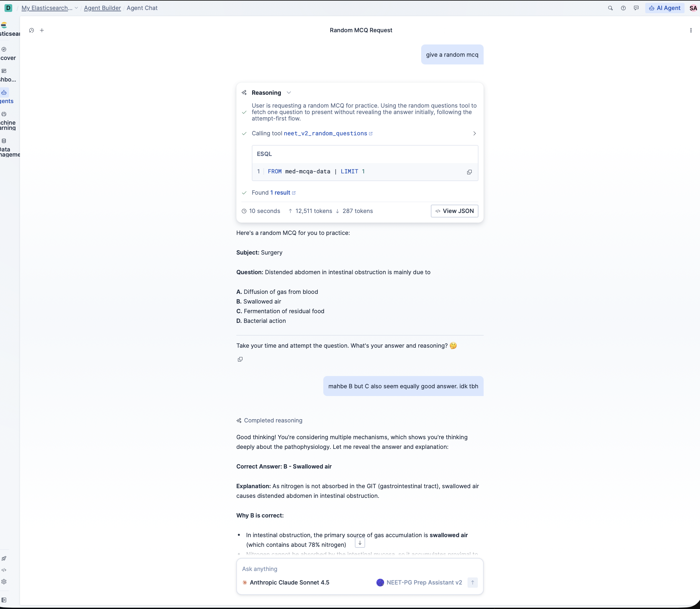Open the search magnifier in header
The height and width of the screenshot is (609, 700).
(x=610, y=8)
